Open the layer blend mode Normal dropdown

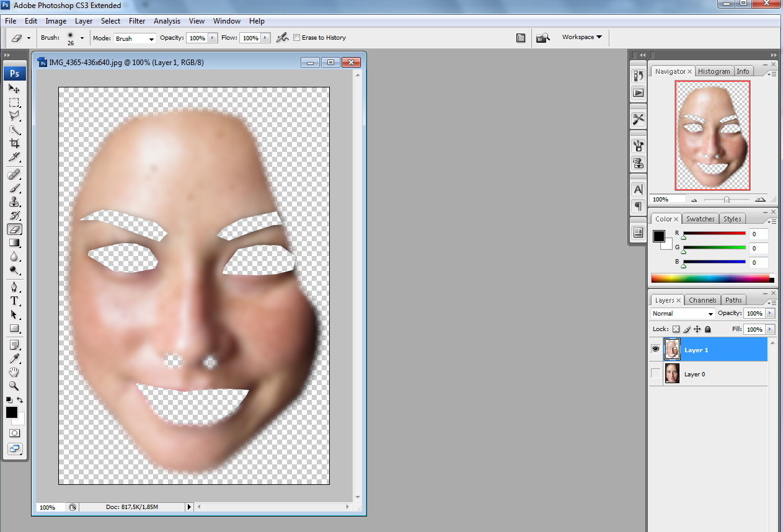(683, 314)
